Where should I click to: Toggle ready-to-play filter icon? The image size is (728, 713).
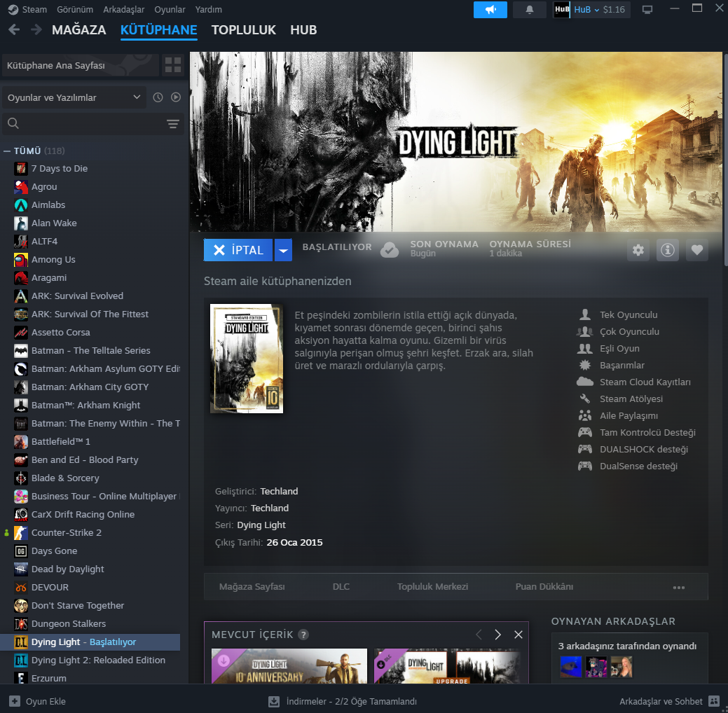pyautogui.click(x=175, y=97)
